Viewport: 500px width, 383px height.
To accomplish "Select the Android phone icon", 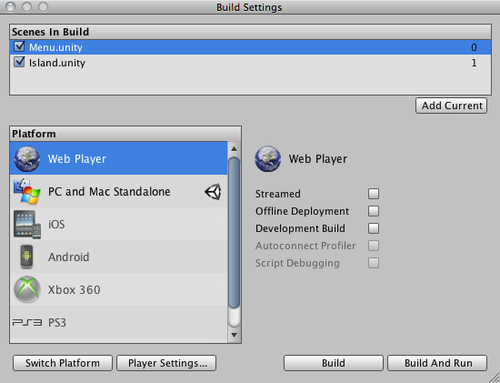I will pos(27,257).
